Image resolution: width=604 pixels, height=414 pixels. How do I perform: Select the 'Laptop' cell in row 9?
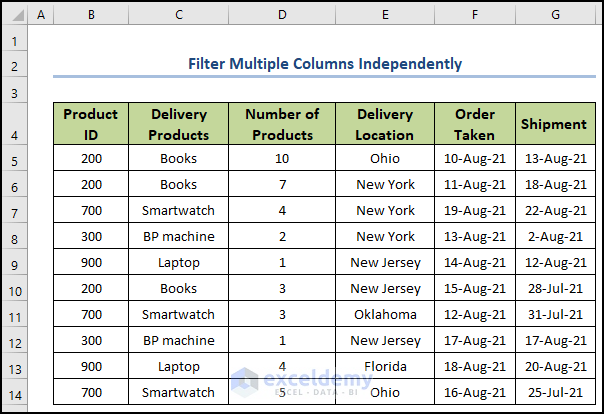(178, 262)
